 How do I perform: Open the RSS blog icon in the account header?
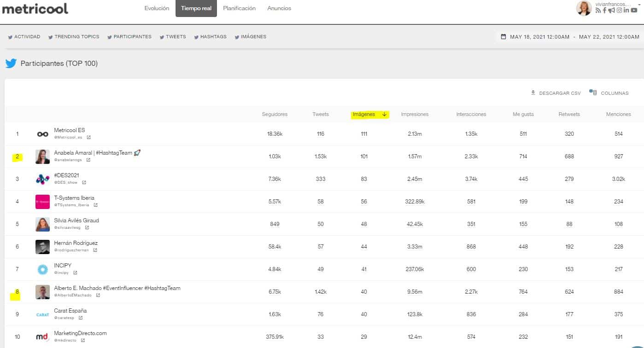[598, 11]
